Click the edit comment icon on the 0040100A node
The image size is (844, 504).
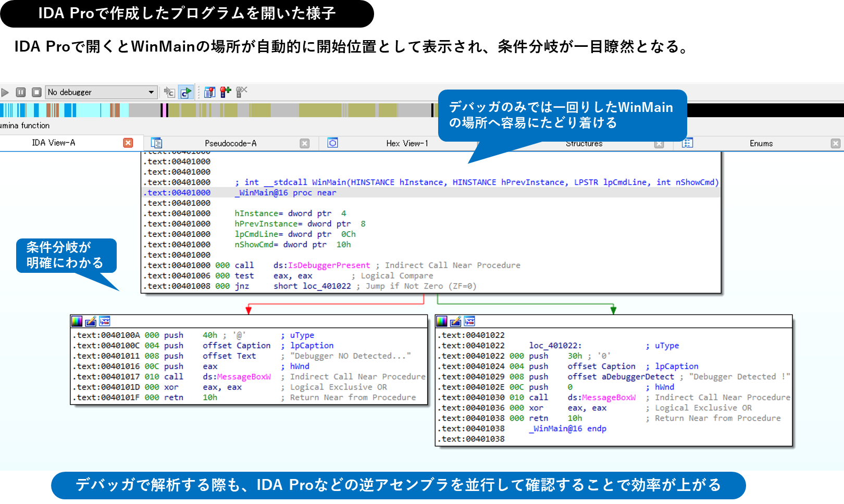pyautogui.click(x=91, y=321)
